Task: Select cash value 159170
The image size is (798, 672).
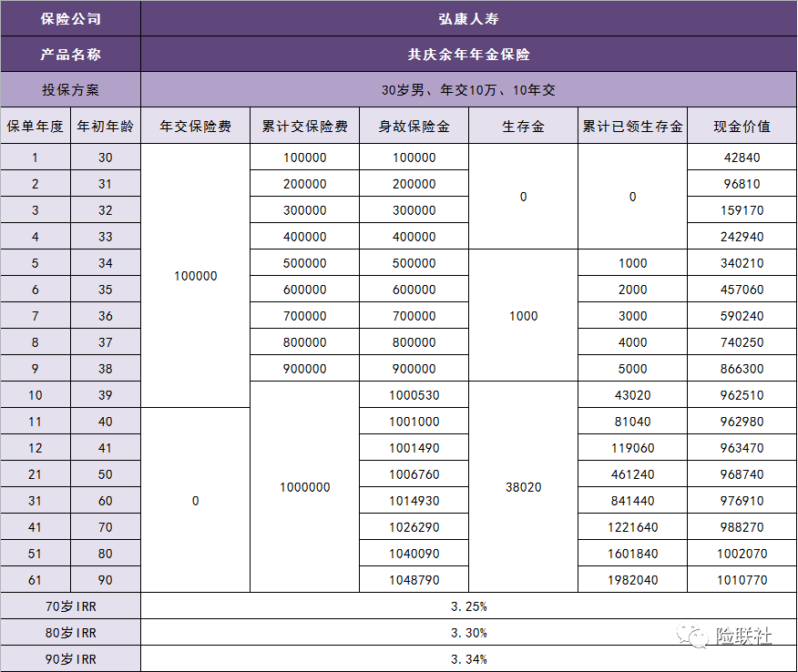Action: (x=742, y=210)
